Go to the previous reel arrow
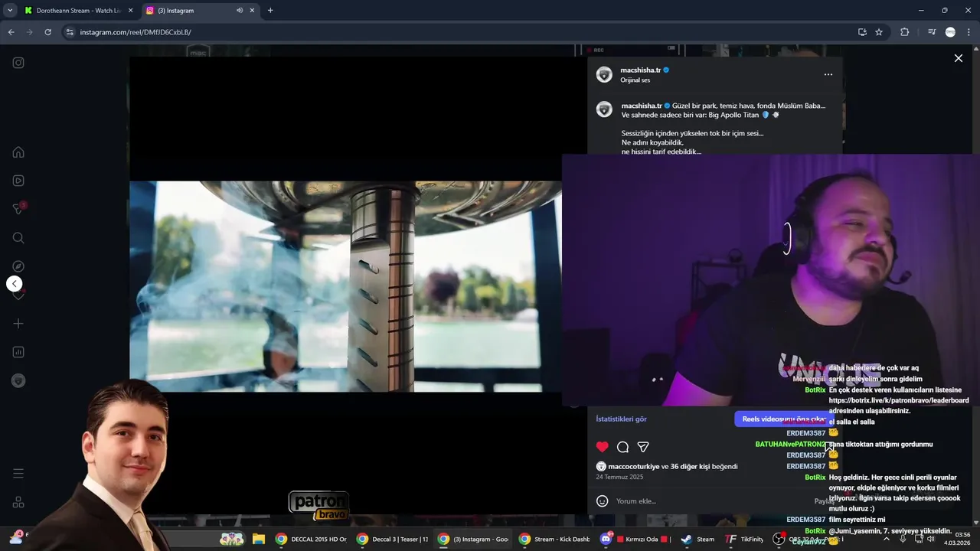This screenshot has width=980, height=551. point(15,284)
